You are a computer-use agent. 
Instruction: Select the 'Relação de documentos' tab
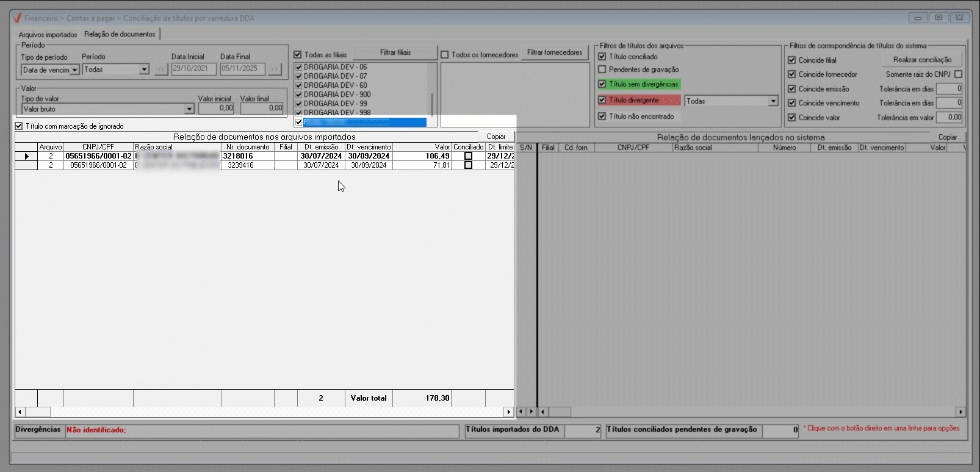[x=120, y=34]
